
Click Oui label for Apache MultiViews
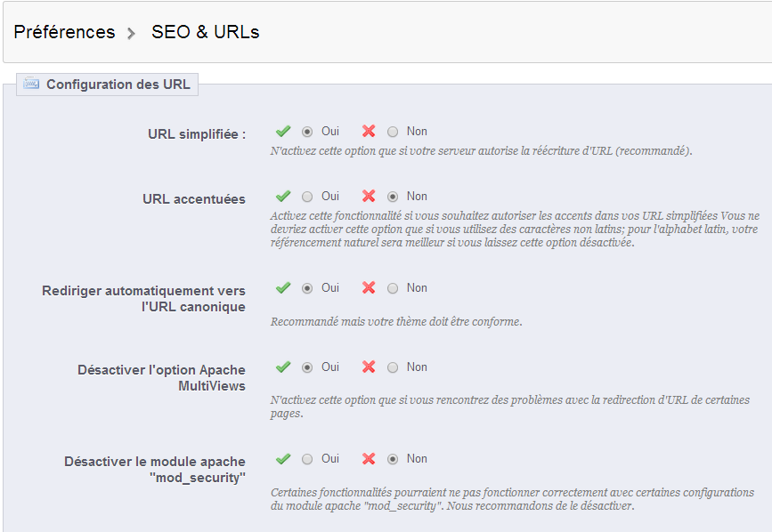tap(330, 367)
